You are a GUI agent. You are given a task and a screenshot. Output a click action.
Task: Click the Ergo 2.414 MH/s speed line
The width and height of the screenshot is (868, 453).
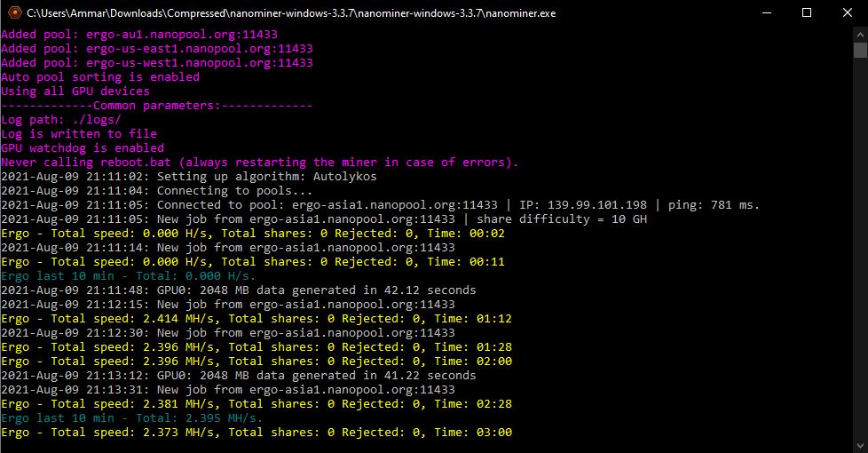point(256,319)
